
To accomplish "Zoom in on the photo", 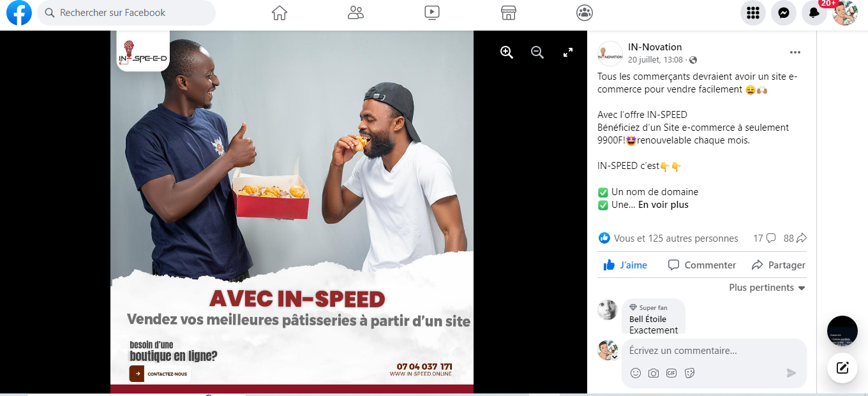I will [507, 53].
